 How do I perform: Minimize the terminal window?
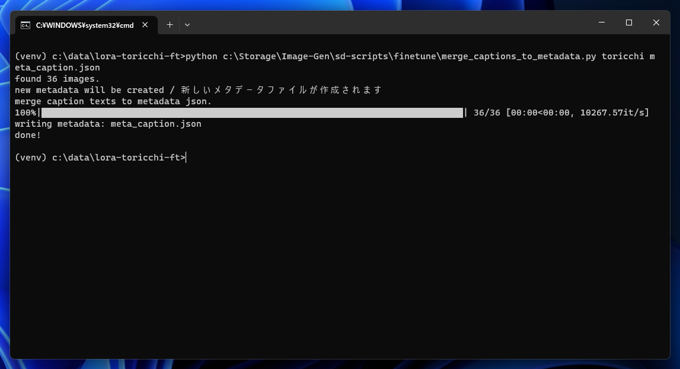pyautogui.click(x=602, y=23)
